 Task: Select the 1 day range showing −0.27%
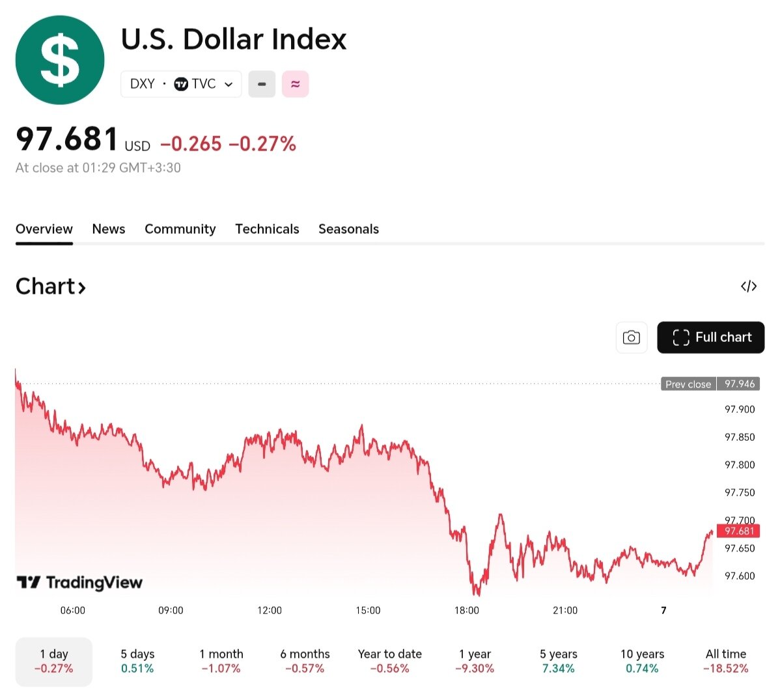tap(53, 662)
